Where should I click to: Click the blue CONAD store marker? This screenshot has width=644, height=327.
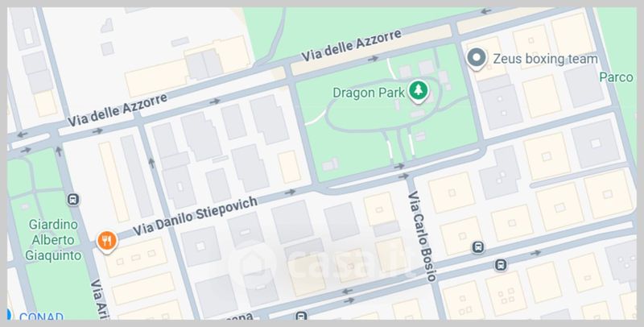click(x=8, y=314)
